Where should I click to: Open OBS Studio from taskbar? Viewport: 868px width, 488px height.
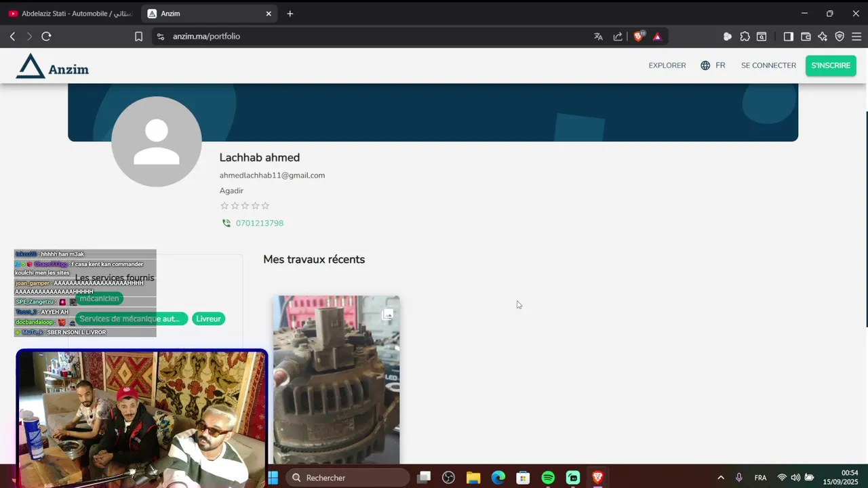click(x=448, y=478)
